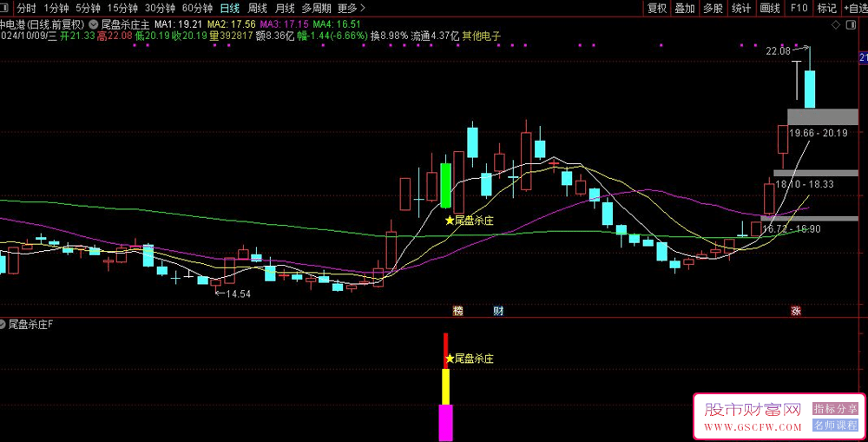868x442 pixels.
Task: Open the main indicator dropdown beside 尾盘杀庄主
Action: 94,24
